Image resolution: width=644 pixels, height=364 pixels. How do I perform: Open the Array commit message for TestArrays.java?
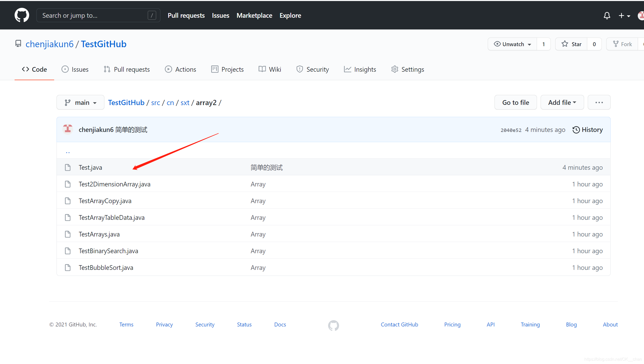point(258,234)
